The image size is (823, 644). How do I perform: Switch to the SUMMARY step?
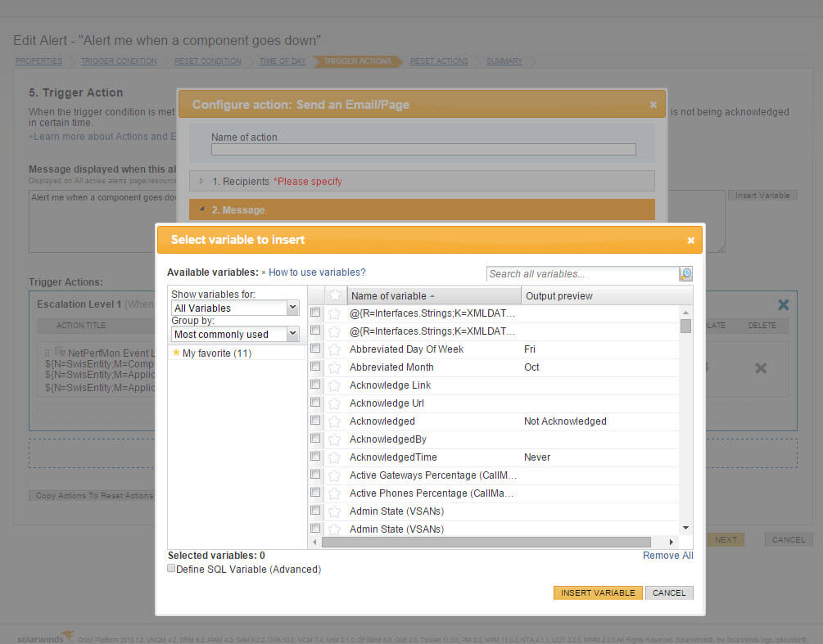(504, 61)
